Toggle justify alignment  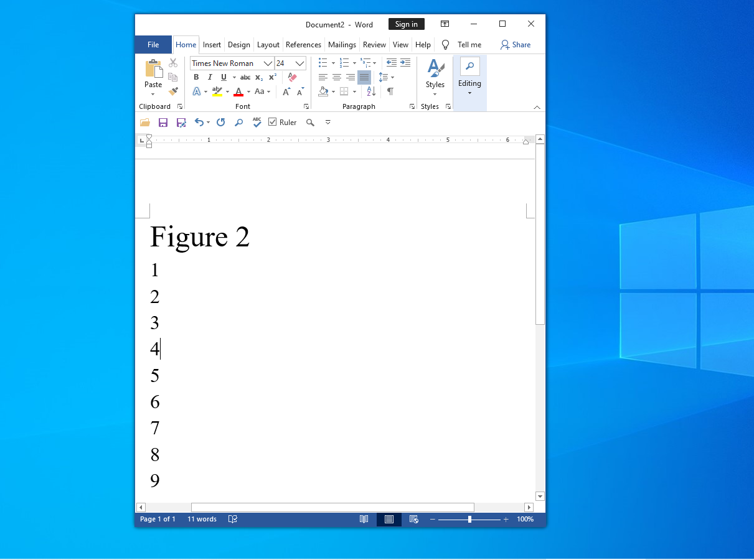[364, 77]
